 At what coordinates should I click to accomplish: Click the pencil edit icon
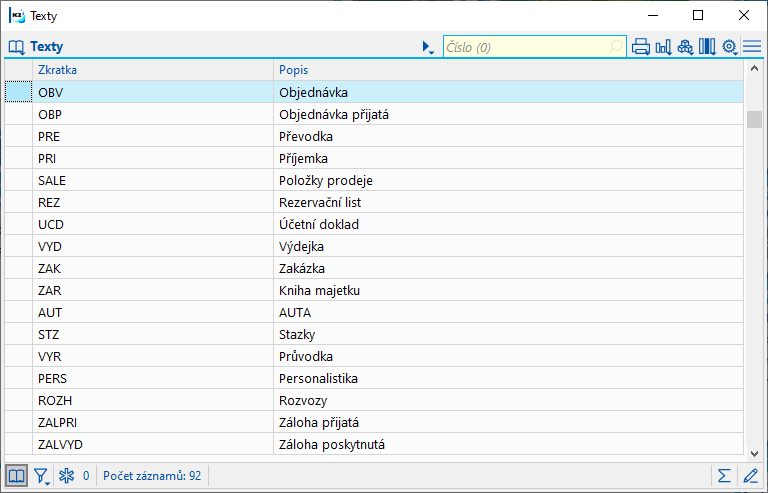(x=750, y=475)
